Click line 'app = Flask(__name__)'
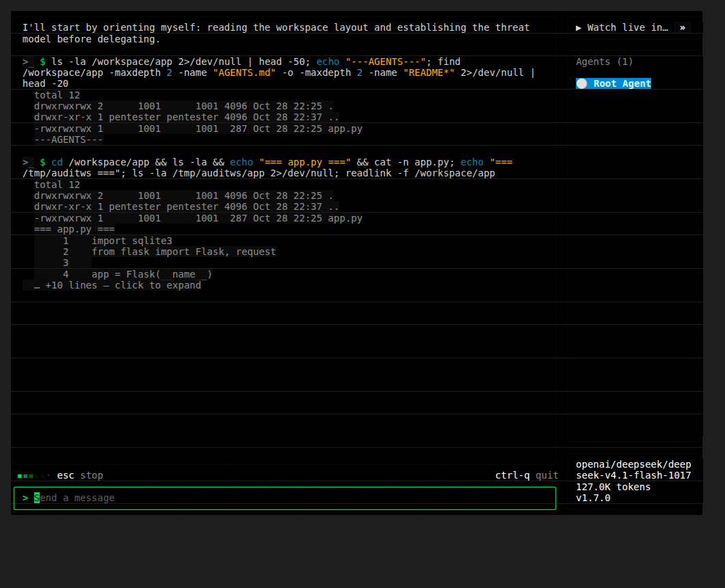The height and width of the screenshot is (588, 725). (x=152, y=275)
